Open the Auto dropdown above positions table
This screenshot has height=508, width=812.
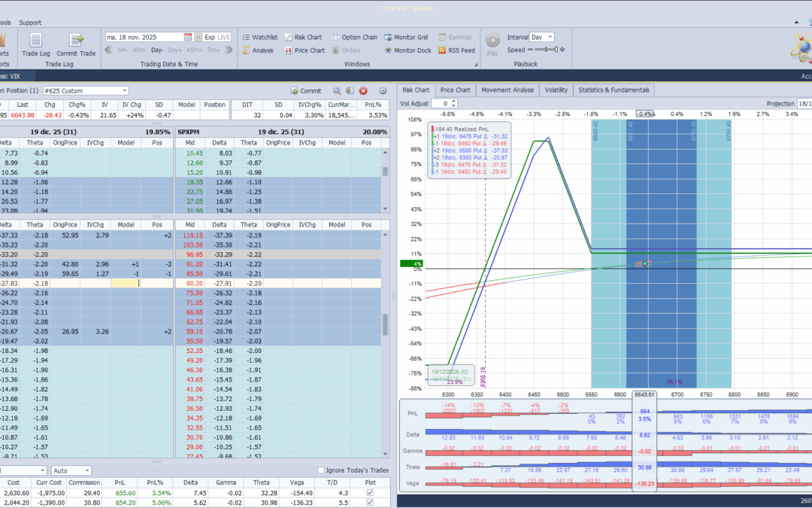[86, 470]
